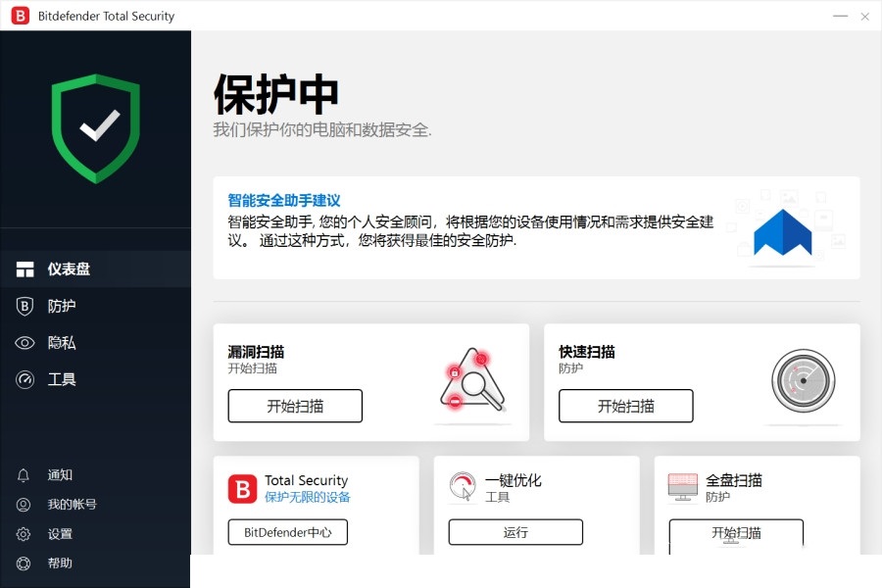Image resolution: width=882 pixels, height=588 pixels.
Task: Start scan under 漏洞扫描 card
Action: tap(295, 406)
